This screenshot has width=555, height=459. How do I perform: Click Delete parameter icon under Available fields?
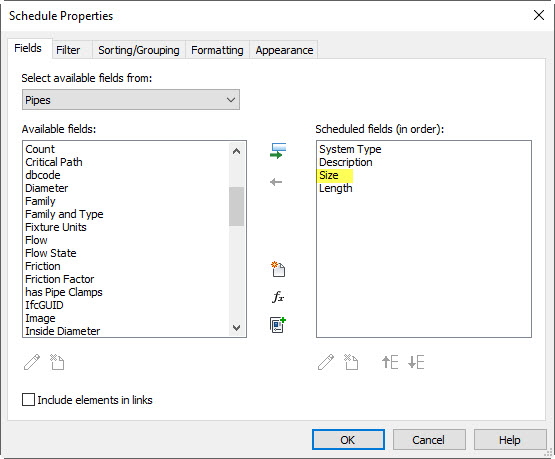[x=57, y=362]
